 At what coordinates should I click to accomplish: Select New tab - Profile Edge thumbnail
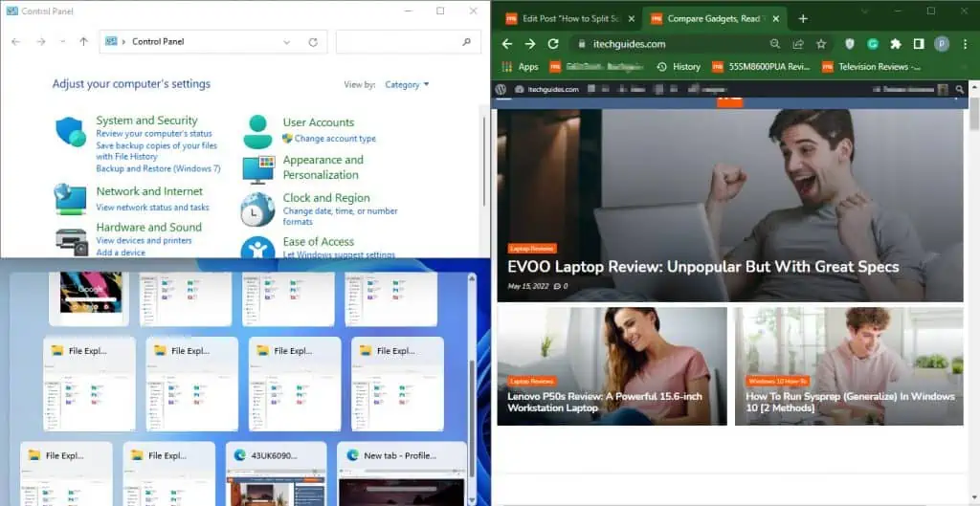(x=402, y=473)
